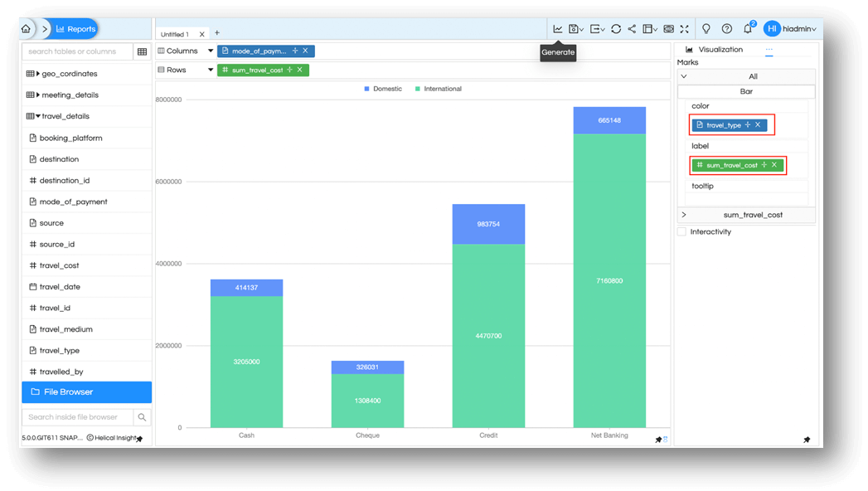868x491 pixels.
Task: Click the lightbulb tips icon
Action: coord(706,29)
